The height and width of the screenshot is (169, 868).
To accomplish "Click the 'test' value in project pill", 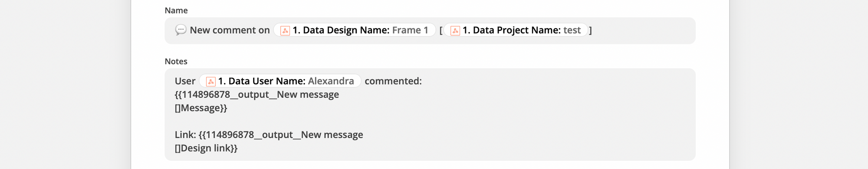I will click(x=572, y=30).
